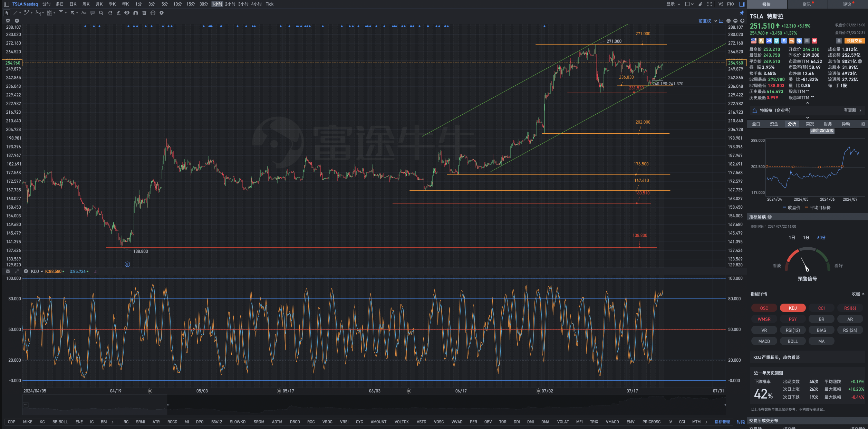This screenshot has height=429, width=868.
Task: Click the sync drawings icon
Action: [x=153, y=13]
